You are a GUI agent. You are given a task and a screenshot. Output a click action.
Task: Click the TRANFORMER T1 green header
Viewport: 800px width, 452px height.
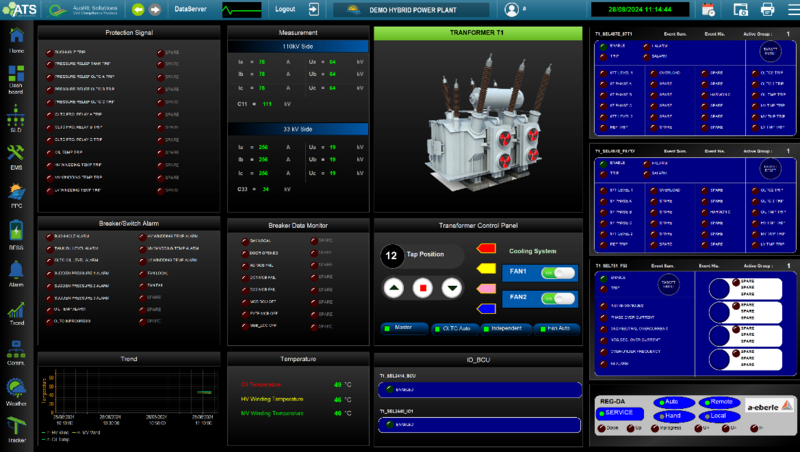[x=478, y=33]
